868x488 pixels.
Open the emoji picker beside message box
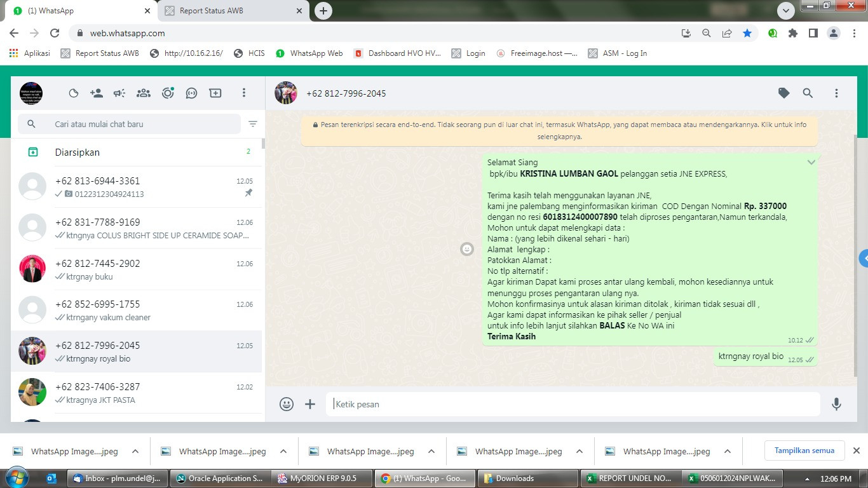click(287, 404)
